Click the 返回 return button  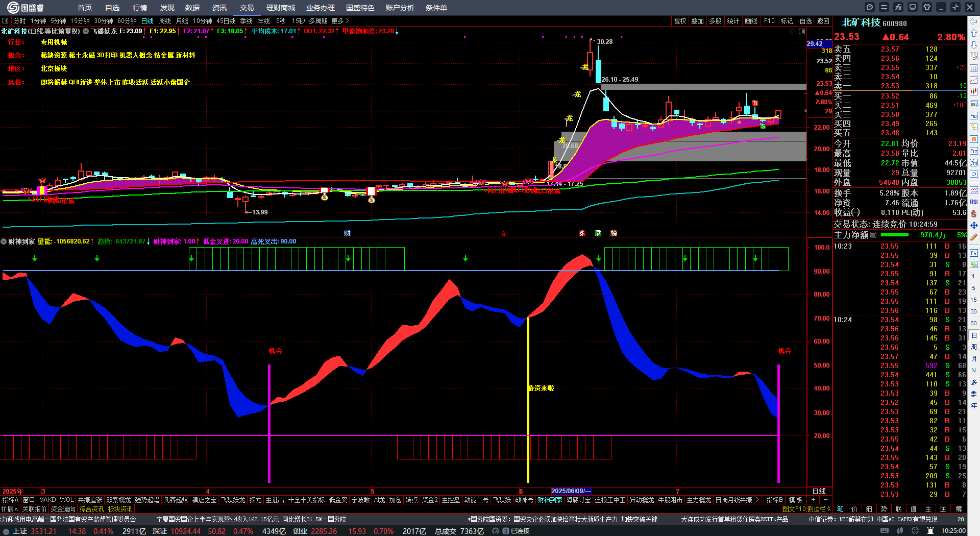click(823, 21)
